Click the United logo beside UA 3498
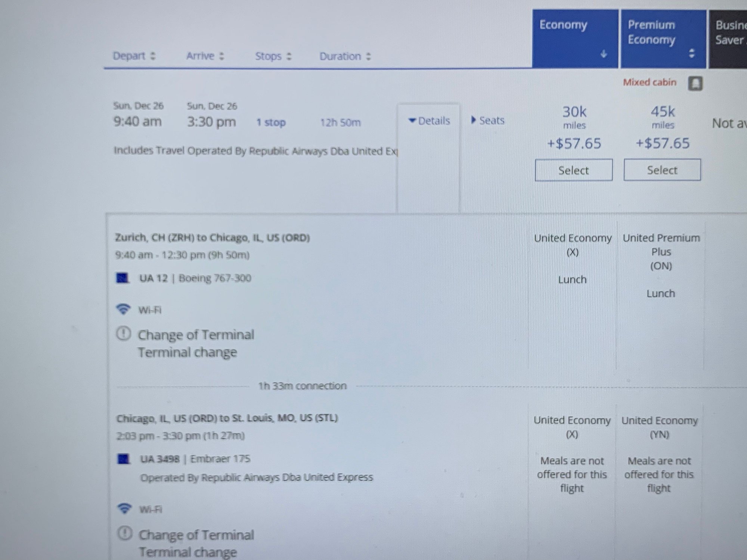 (124, 459)
